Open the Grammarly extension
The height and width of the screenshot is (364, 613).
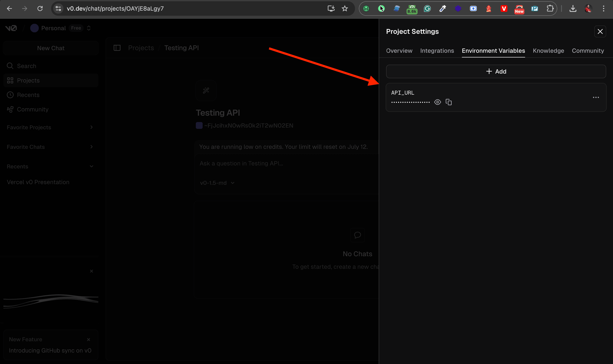(427, 9)
